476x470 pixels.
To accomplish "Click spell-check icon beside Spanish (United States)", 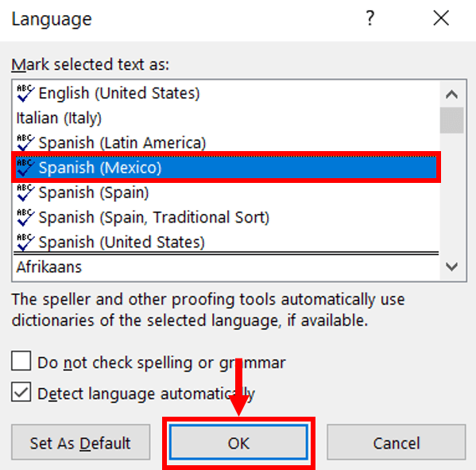I will pyautogui.click(x=25, y=243).
